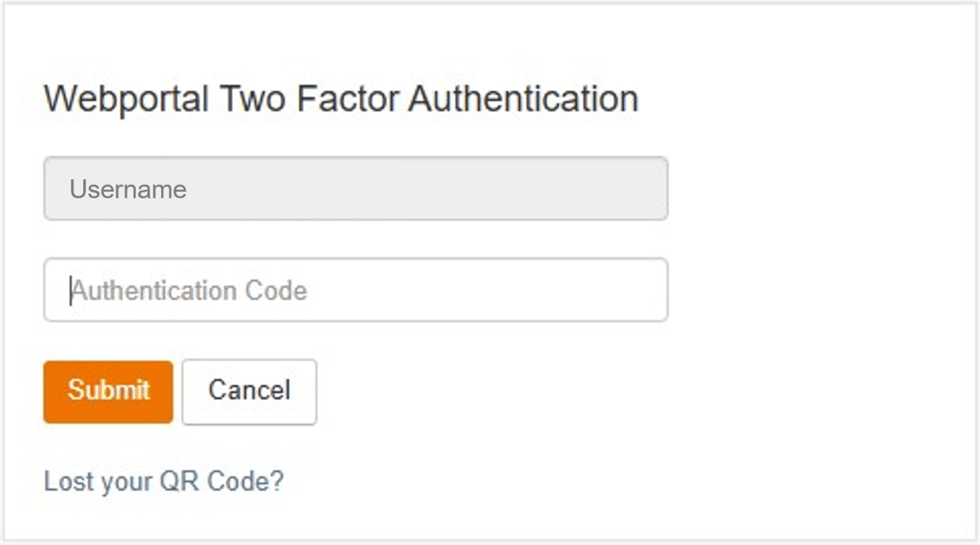Focus the Authentication Code input field
The height and width of the screenshot is (545, 980).
[355, 290]
